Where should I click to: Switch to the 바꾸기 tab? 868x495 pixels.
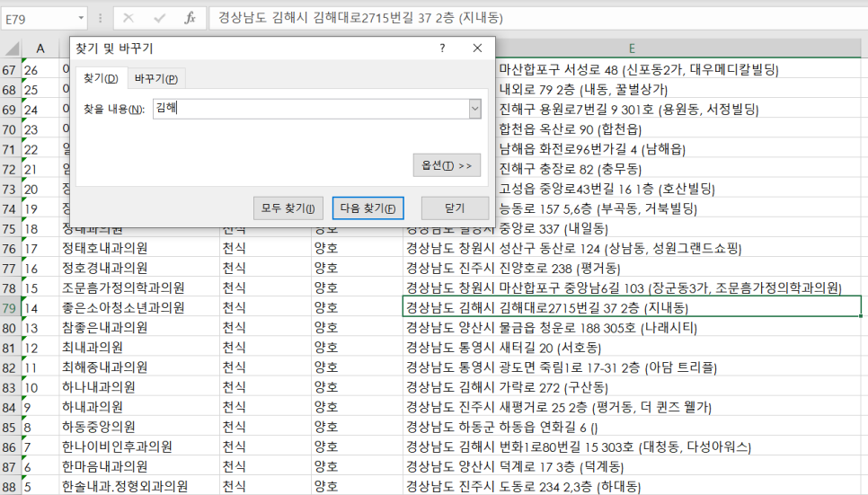[156, 79]
